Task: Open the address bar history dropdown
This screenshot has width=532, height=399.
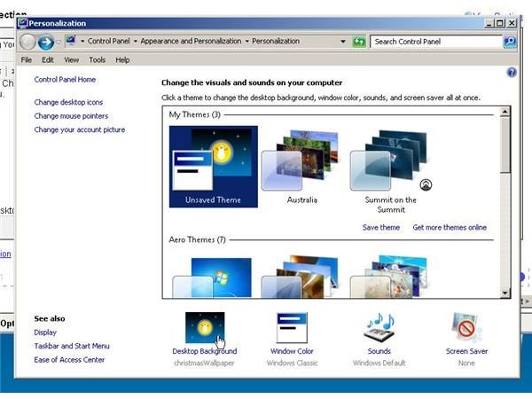Action: click(343, 42)
